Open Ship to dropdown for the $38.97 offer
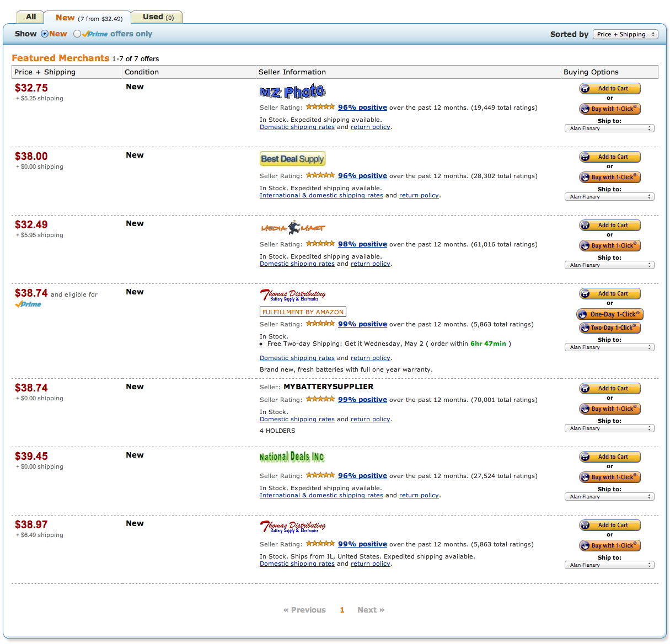The image size is (670, 644). pos(609,565)
